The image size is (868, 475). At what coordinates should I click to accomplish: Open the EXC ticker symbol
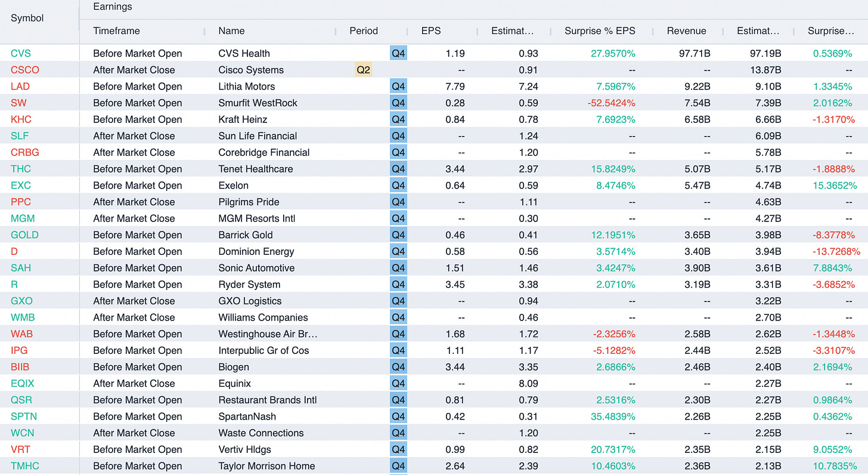pyautogui.click(x=20, y=186)
